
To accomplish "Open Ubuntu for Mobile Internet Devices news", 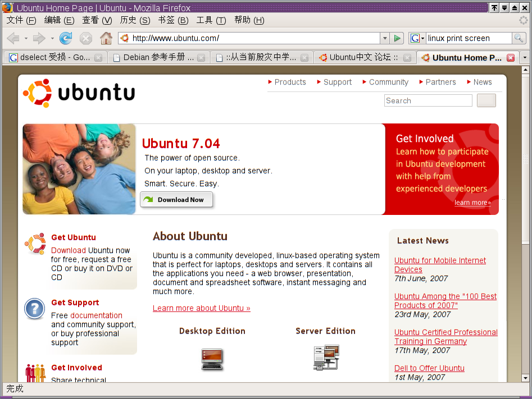I will click(x=440, y=265).
